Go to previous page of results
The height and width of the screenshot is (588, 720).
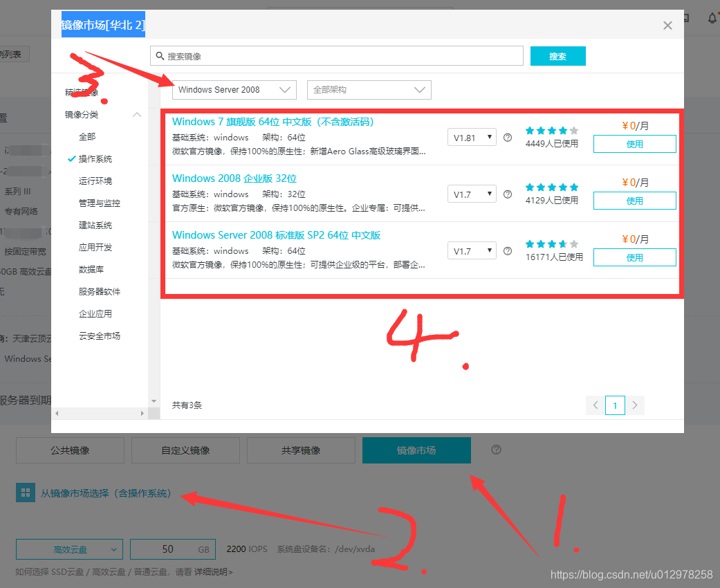coord(596,405)
